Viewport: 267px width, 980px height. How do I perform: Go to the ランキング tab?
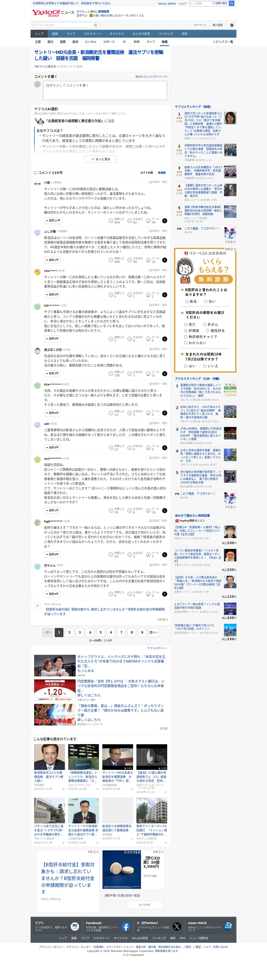pyautogui.click(x=166, y=34)
